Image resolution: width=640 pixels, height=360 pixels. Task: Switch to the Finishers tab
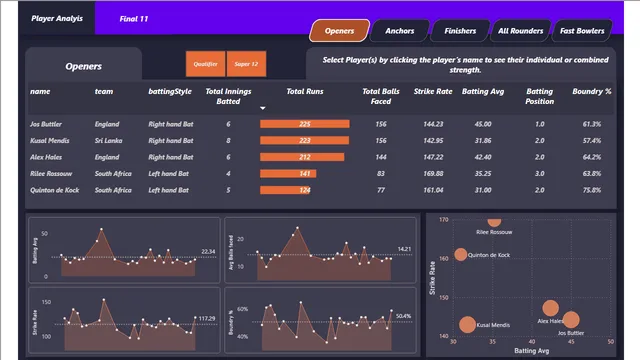click(460, 31)
